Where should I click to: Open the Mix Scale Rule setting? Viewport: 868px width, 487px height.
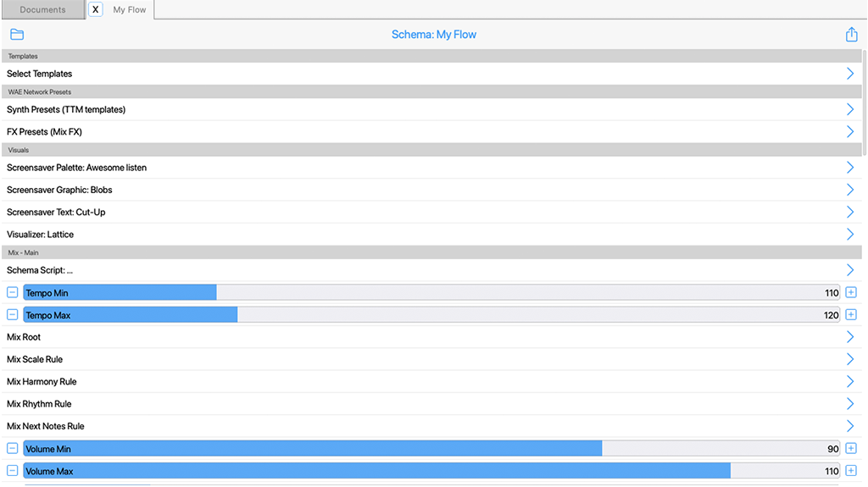(424, 359)
